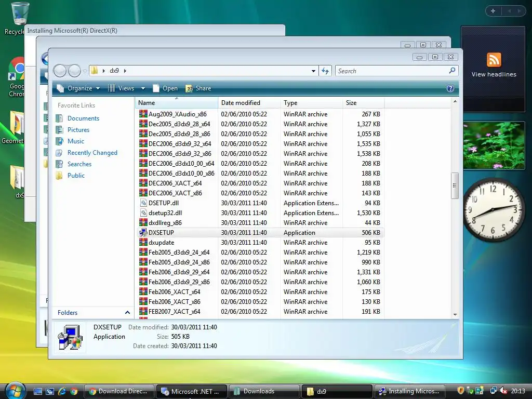This screenshot has height=399, width=532.
Task: Click file name DEC2006_XACT_x86
Action: [175, 193]
